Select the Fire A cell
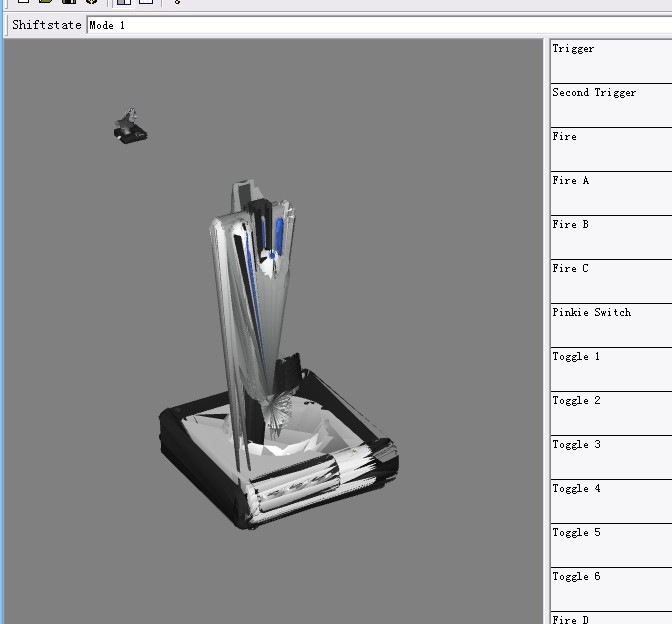The image size is (672, 624). [610, 192]
